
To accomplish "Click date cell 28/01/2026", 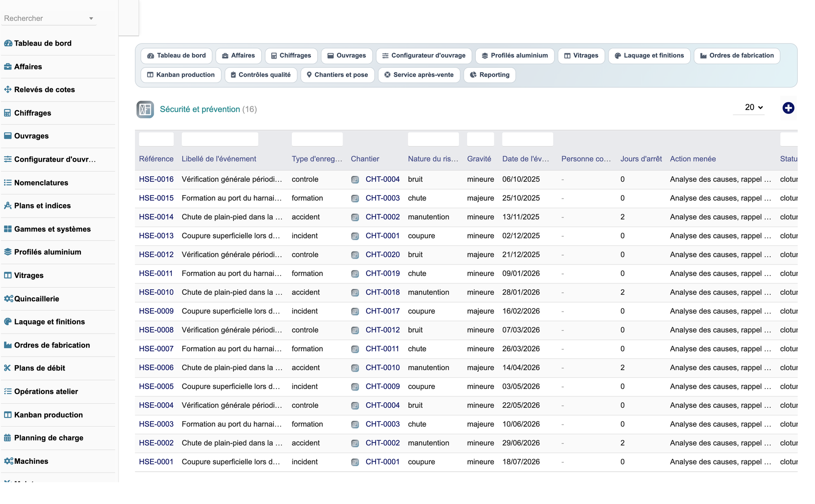I will pos(521,292).
